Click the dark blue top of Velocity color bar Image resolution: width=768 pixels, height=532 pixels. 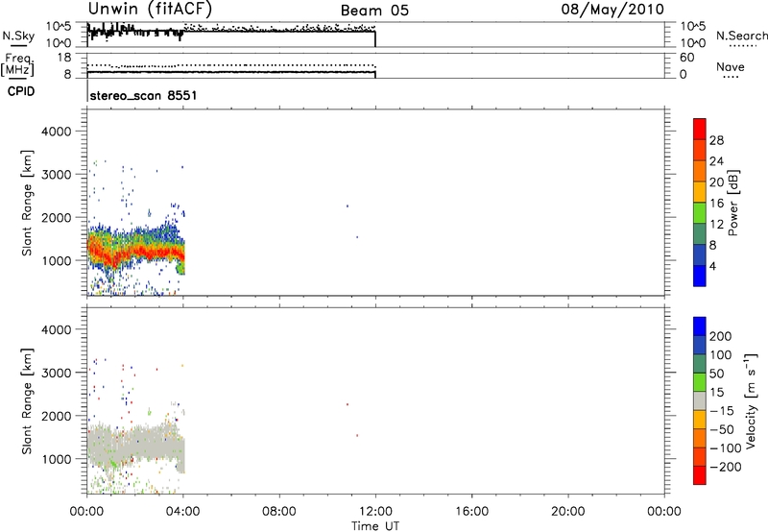[x=700, y=326]
